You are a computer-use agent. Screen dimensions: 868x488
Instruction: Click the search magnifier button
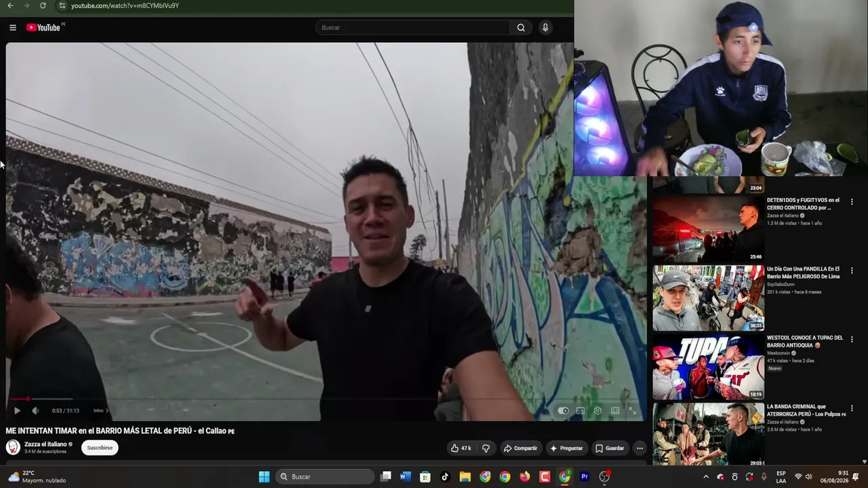click(x=521, y=28)
